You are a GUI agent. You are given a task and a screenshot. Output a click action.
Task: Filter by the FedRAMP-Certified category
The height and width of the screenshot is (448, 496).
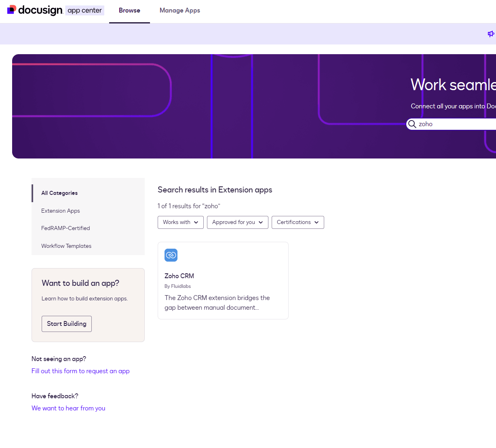click(x=65, y=228)
